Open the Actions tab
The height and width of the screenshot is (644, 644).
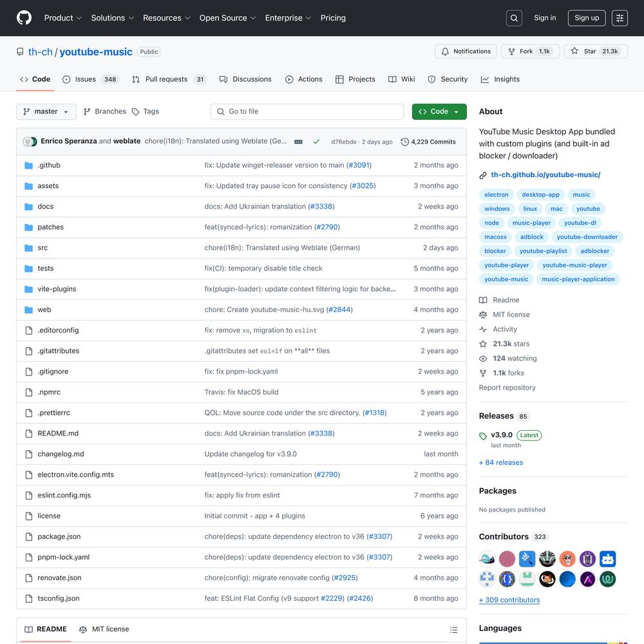303,79
